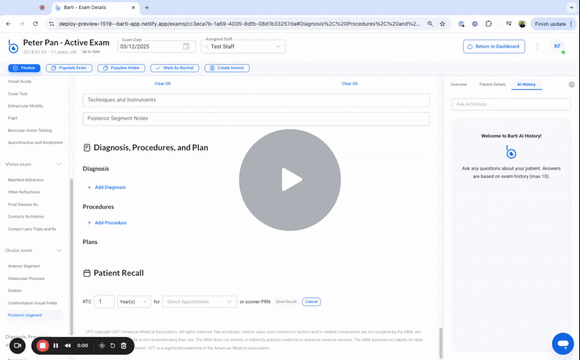Reload the page
Screen dimensions: 580x360
tap(36, 24)
